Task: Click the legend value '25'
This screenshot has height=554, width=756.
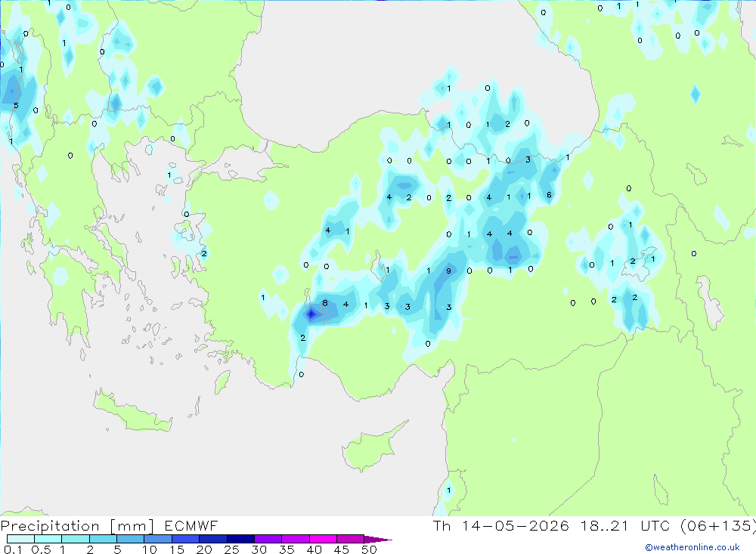Action: point(231,549)
